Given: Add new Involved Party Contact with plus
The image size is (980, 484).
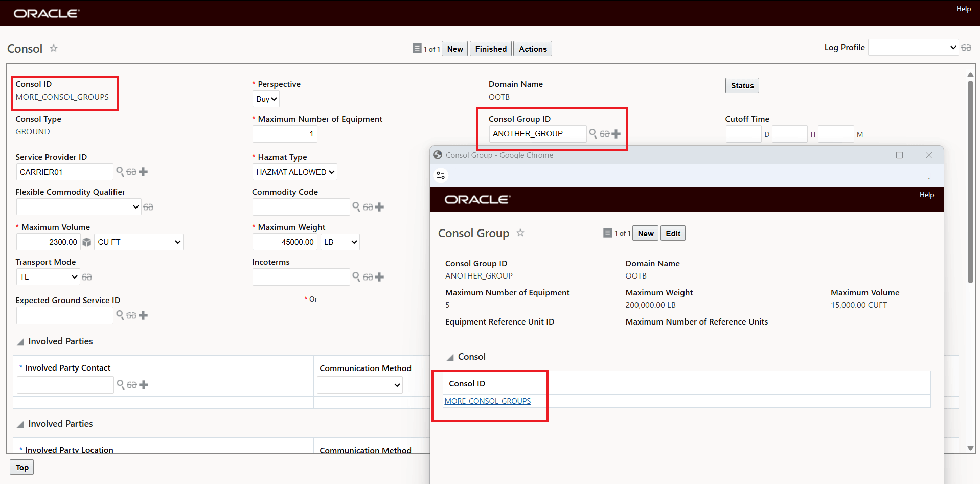Looking at the screenshot, I should [144, 385].
